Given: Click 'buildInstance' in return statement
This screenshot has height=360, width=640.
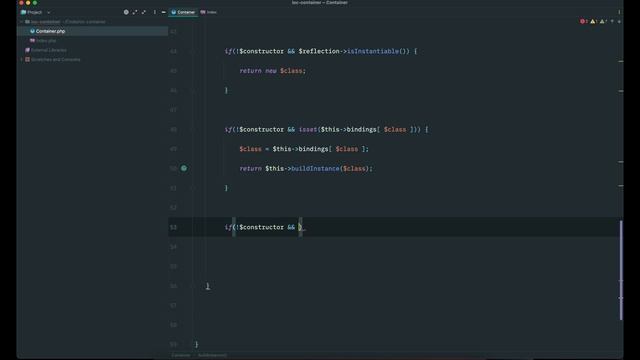Looking at the screenshot, I should tap(315, 169).
